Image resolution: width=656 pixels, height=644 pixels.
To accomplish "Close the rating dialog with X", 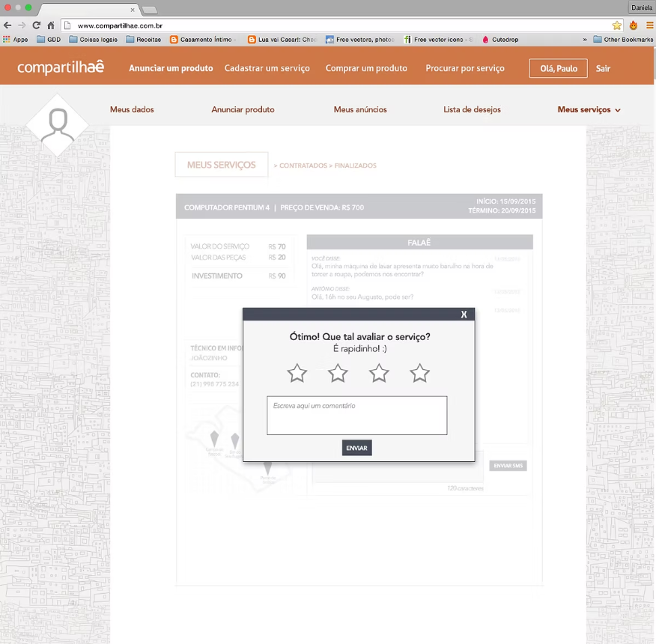I will coord(464,315).
